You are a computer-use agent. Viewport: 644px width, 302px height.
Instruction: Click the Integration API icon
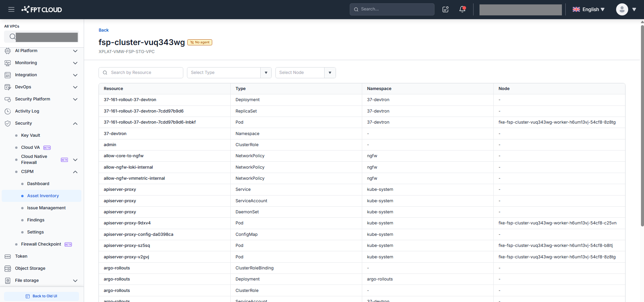[x=8, y=75]
